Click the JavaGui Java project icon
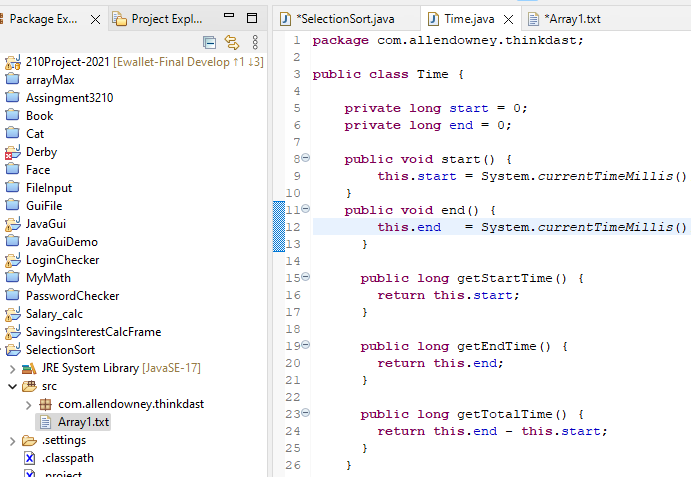The image size is (691, 477). coord(12,224)
